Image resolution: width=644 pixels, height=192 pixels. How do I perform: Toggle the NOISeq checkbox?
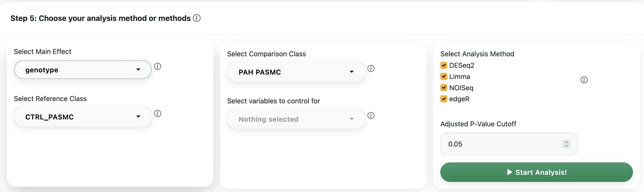[444, 88]
